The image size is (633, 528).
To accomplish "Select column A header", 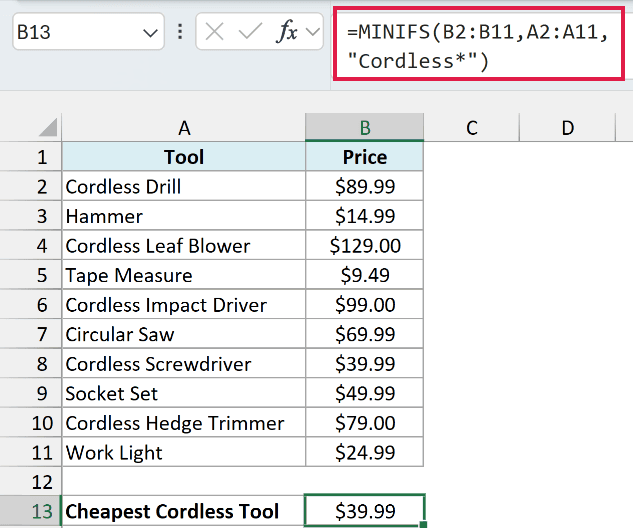I will tap(184, 128).
